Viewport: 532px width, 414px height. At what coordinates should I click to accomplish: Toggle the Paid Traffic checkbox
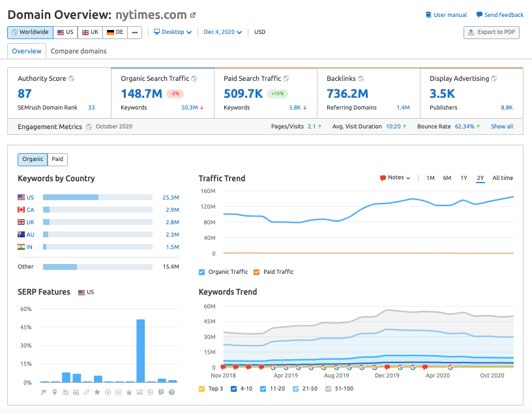pos(257,272)
